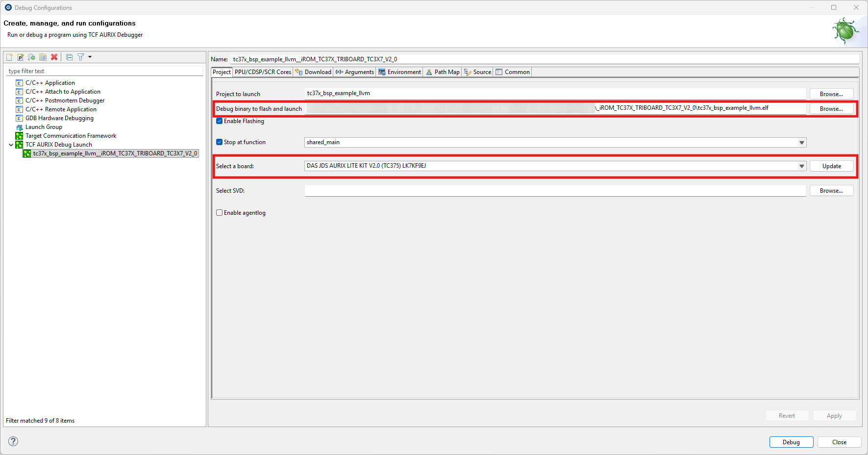This screenshot has height=455, width=868.
Task: Collapse the TCF AURIX Debug Launch node
Action: (11, 145)
